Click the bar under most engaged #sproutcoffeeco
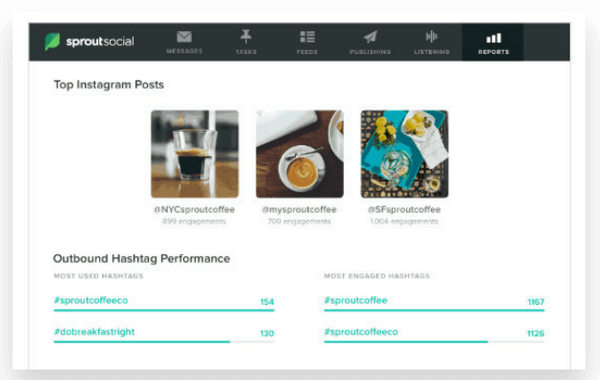 [434, 342]
